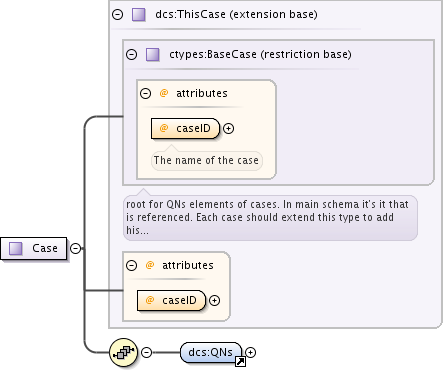The height and width of the screenshot is (372, 444).
Task: Collapse the Case element children
Action: (x=76, y=248)
